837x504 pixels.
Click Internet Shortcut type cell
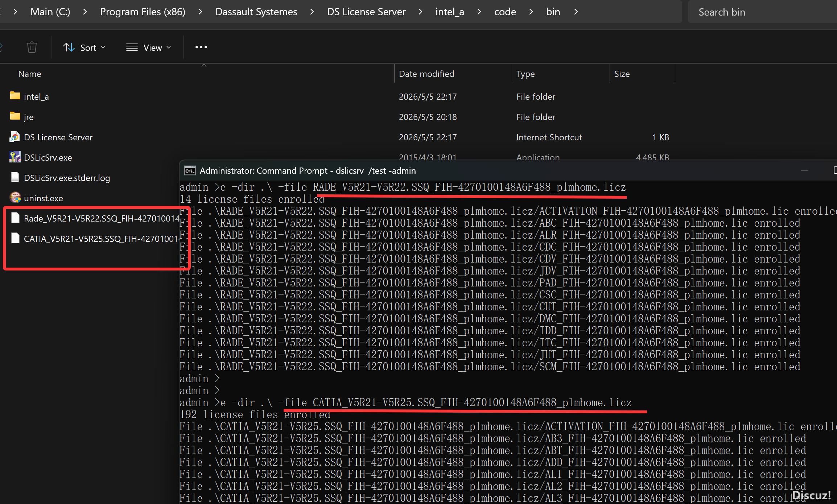[549, 137]
